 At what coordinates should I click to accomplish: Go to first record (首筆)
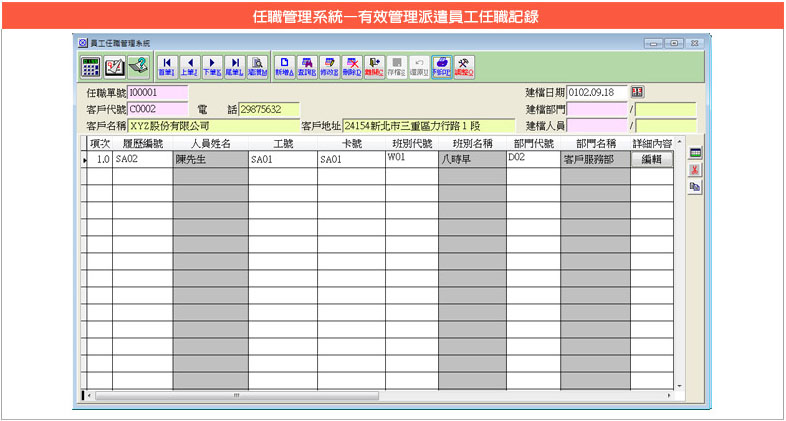tap(166, 67)
